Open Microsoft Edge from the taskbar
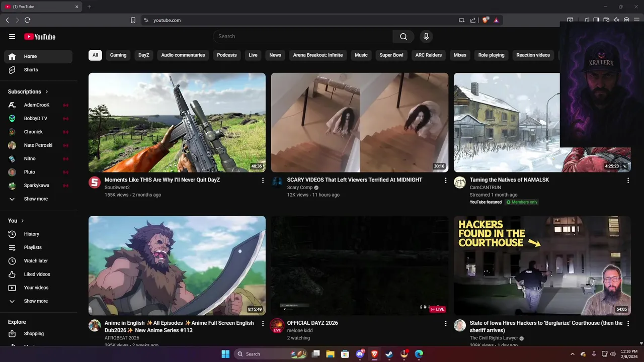The height and width of the screenshot is (362, 644). pyautogui.click(x=419, y=354)
